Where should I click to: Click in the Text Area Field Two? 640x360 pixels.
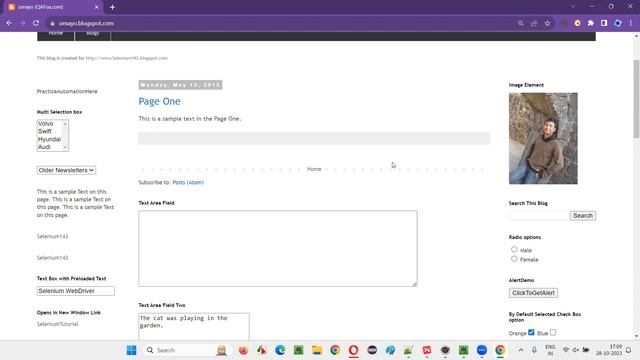pyautogui.click(x=193, y=327)
